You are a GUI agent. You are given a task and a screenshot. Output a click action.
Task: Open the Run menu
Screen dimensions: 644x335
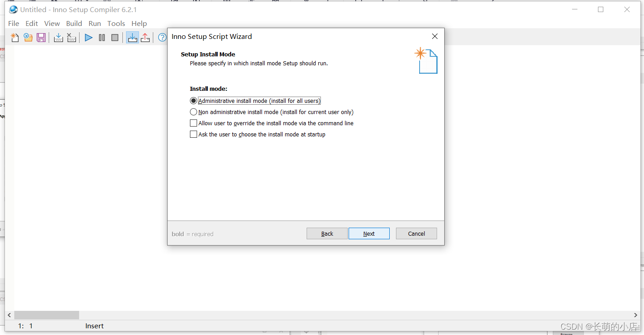tap(95, 23)
